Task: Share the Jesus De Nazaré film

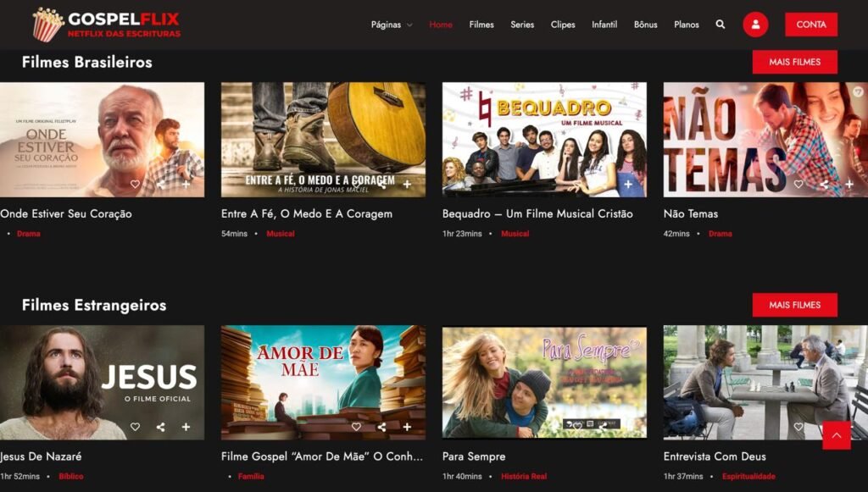Action: click(x=160, y=427)
